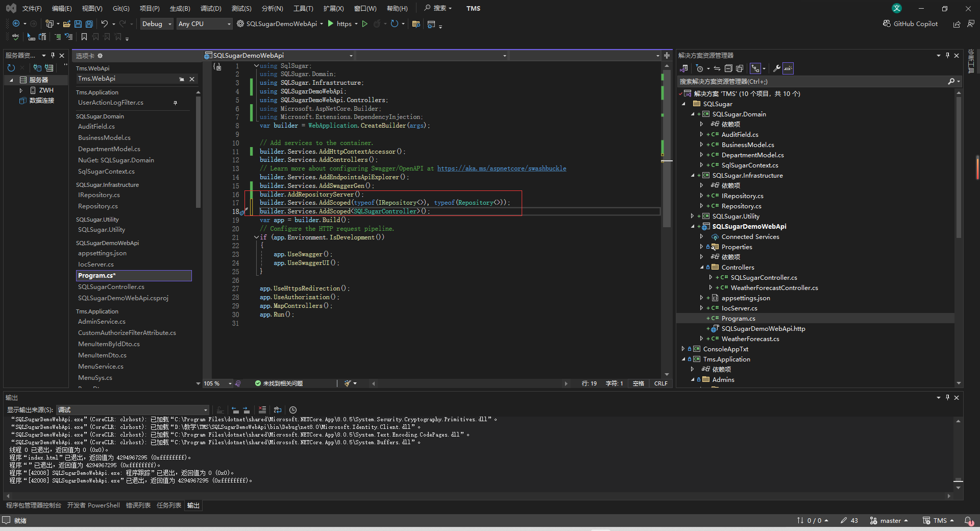Click Collapse All icon in Solution Explorer

(728, 68)
